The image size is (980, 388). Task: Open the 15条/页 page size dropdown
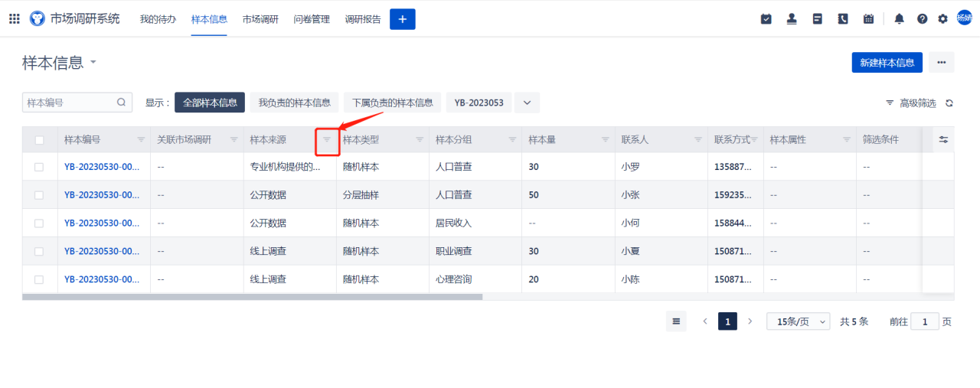[x=798, y=322]
